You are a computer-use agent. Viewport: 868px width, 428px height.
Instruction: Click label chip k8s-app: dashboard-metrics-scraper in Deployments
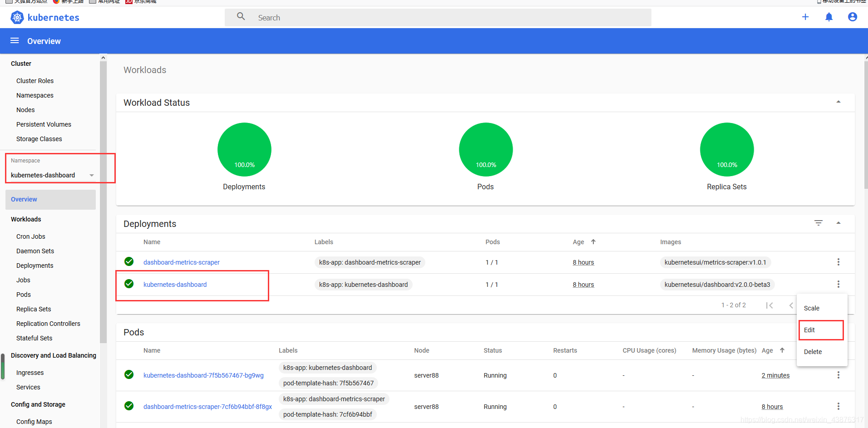(370, 262)
